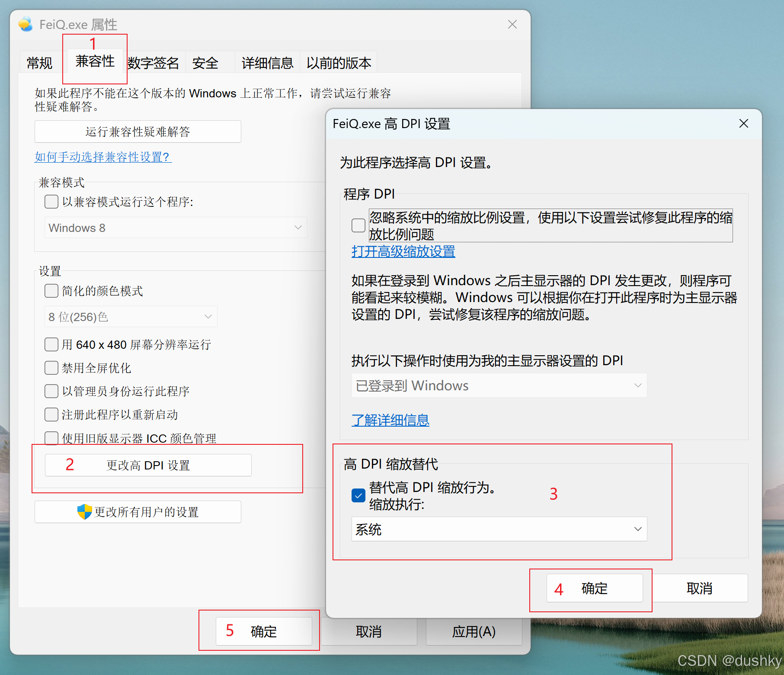The image size is (784, 675).
Task: Click 应用(A) button
Action: (x=474, y=631)
